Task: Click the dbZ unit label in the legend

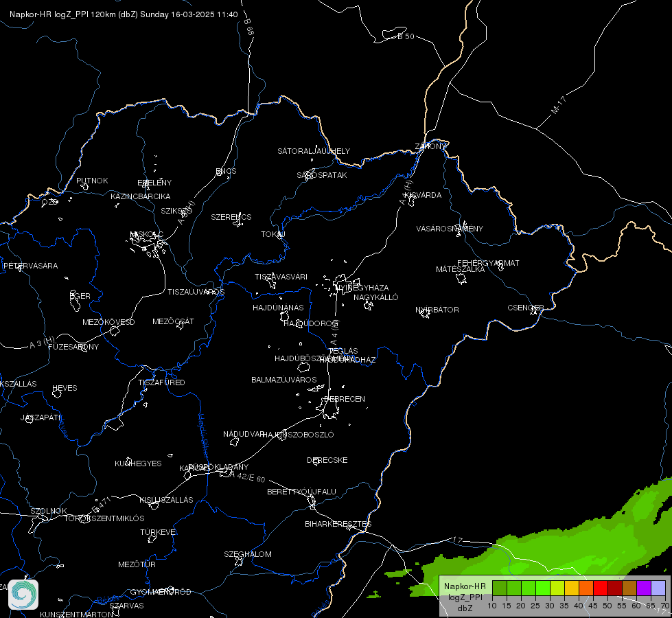Action: 465,608
